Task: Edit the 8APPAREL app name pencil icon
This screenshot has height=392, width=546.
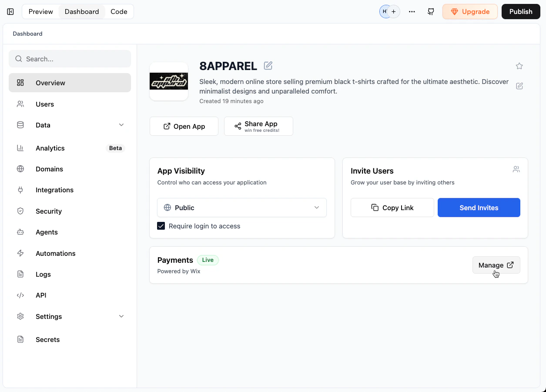Action: point(268,66)
